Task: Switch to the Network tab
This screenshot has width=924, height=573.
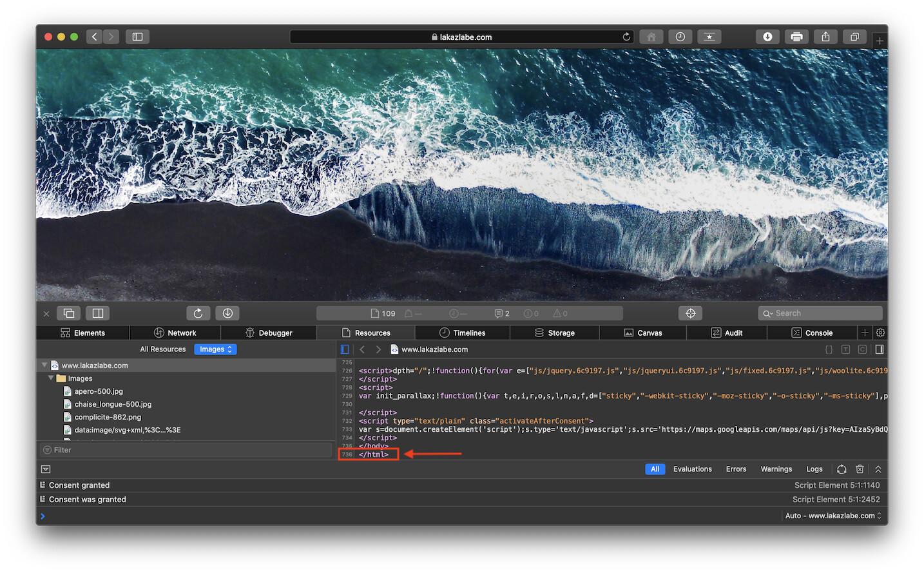Action: [175, 333]
